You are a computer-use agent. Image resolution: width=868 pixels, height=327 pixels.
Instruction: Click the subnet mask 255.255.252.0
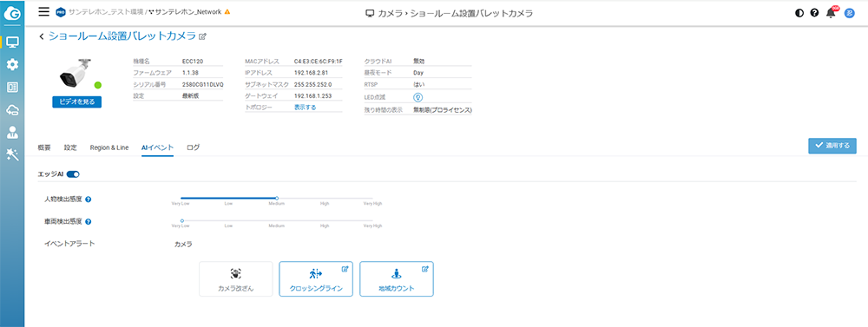[312, 85]
